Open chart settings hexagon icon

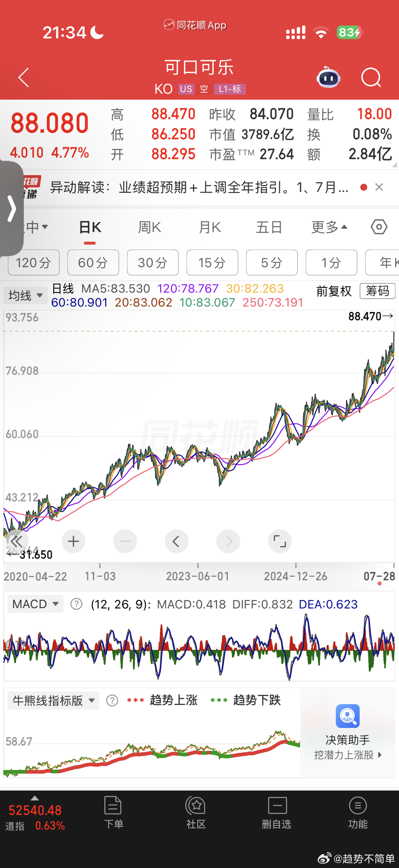[x=379, y=227]
